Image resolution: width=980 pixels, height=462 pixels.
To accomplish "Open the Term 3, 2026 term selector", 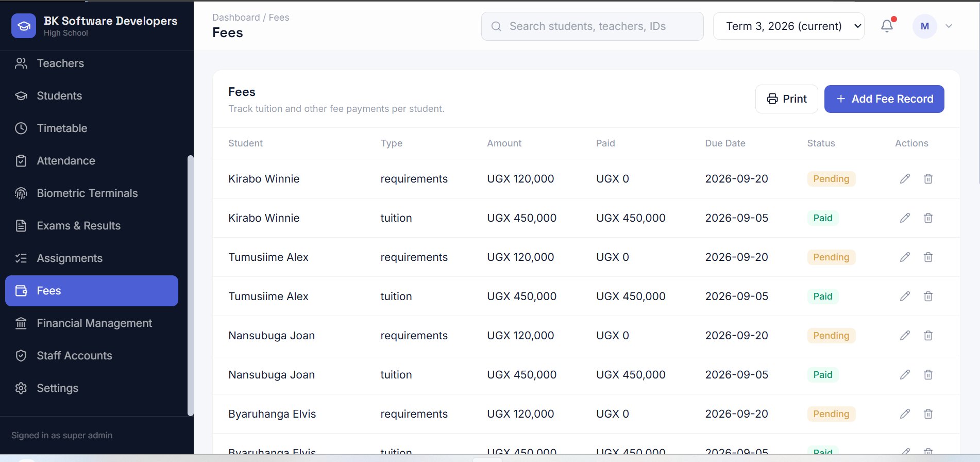I will 788,26.
